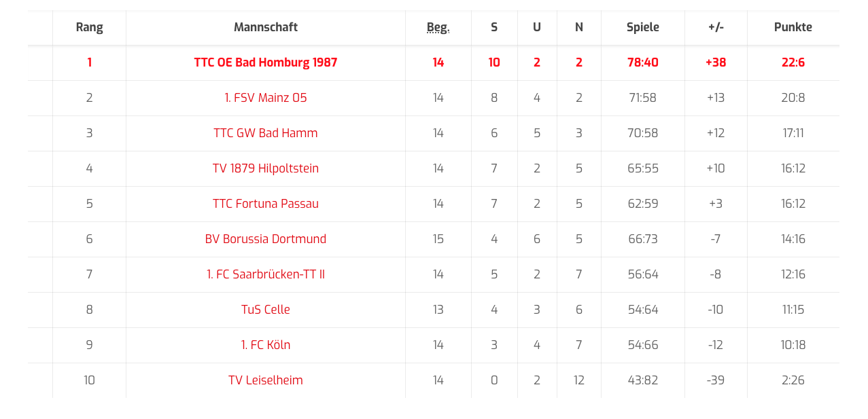Viewport: 868px width, 419px height.
Task: Click the Spiele column header
Action: coord(642,27)
